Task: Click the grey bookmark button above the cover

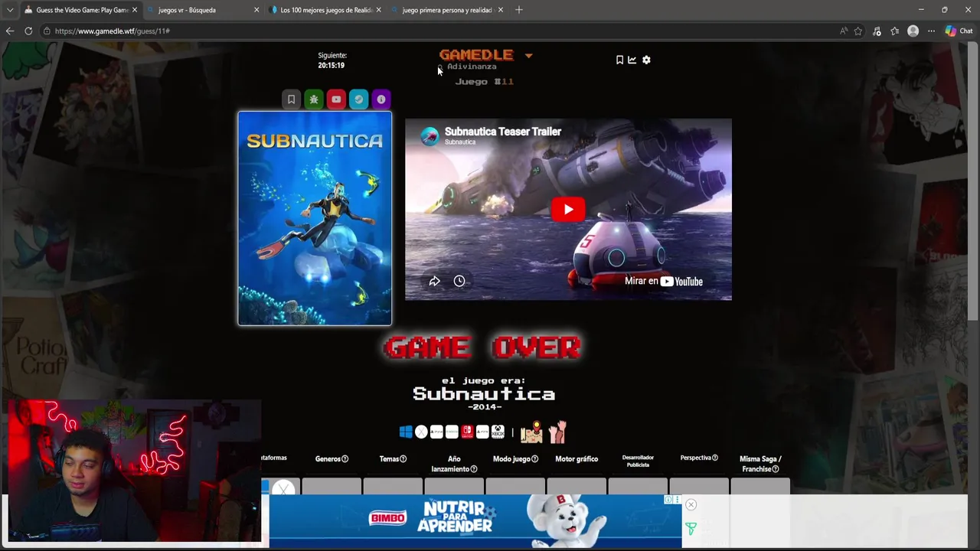Action: pyautogui.click(x=291, y=99)
